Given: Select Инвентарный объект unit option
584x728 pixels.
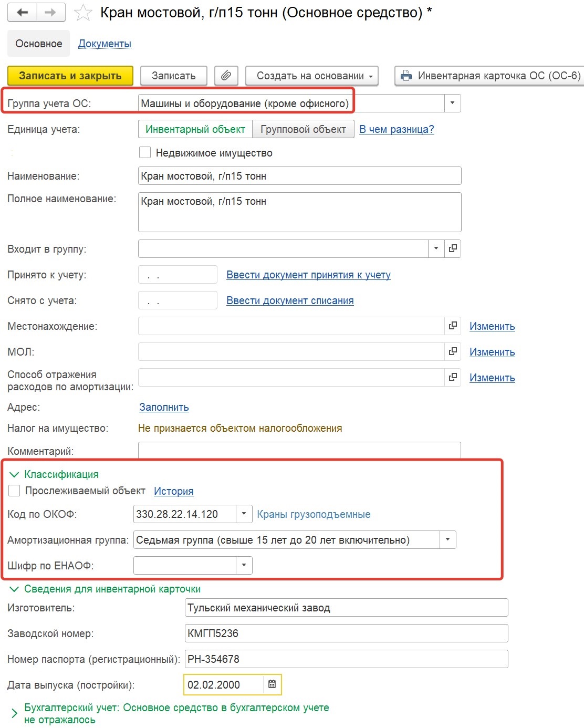Looking at the screenshot, I should click(195, 129).
